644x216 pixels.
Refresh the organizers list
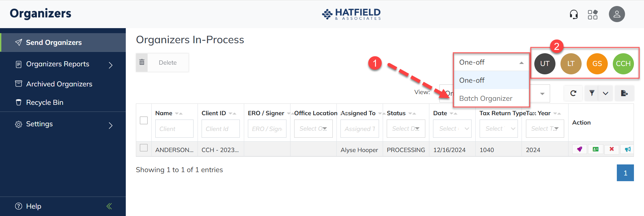[573, 93]
